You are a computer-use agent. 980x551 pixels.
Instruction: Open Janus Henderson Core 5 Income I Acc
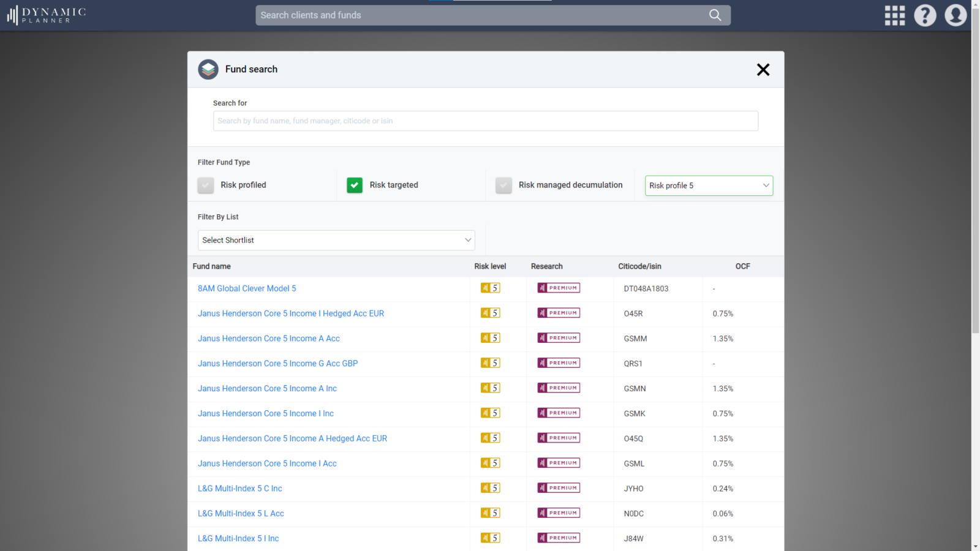[267, 463]
